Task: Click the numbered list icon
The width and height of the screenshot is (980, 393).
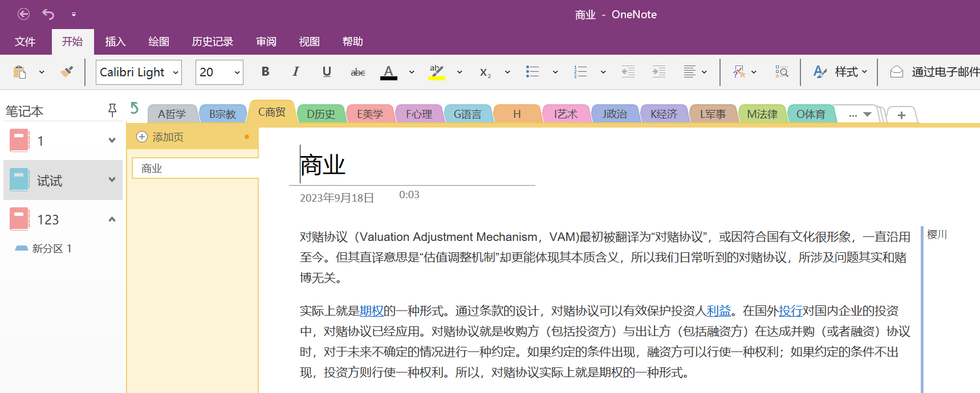Action: pos(580,72)
